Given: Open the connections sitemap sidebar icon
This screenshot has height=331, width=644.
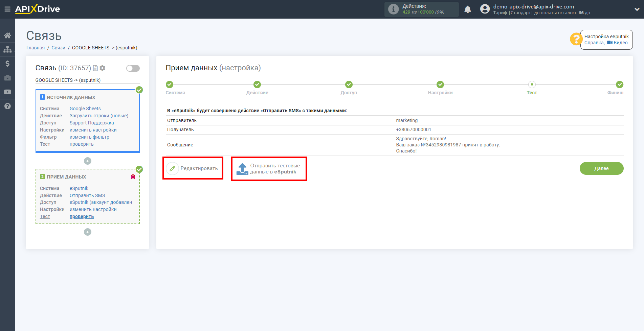Looking at the screenshot, I should pyautogui.click(x=7, y=49).
